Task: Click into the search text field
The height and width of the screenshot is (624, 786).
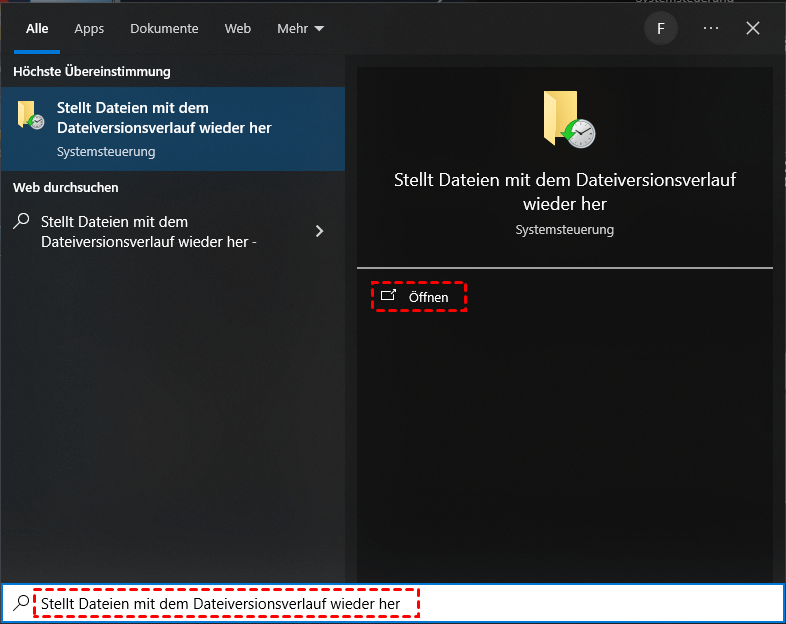Action: [393, 603]
